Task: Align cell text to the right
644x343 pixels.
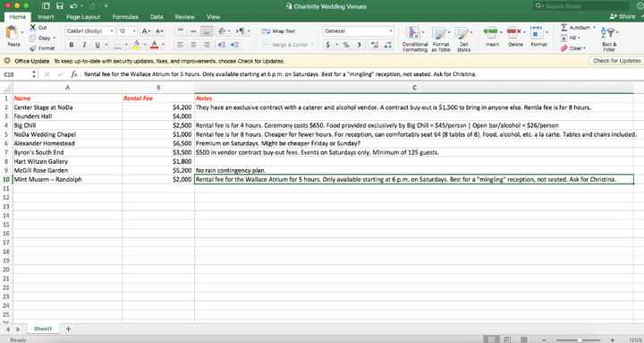Action: pos(207,45)
